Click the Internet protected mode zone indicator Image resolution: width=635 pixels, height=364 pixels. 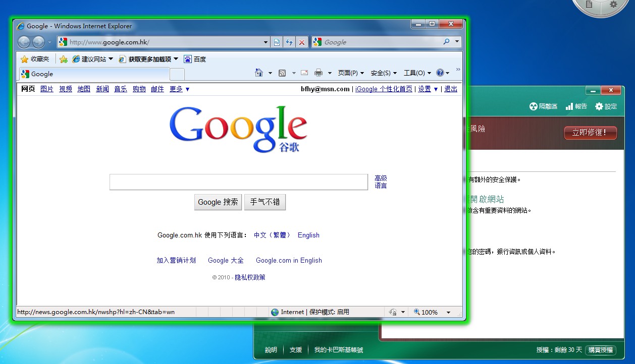coord(310,312)
